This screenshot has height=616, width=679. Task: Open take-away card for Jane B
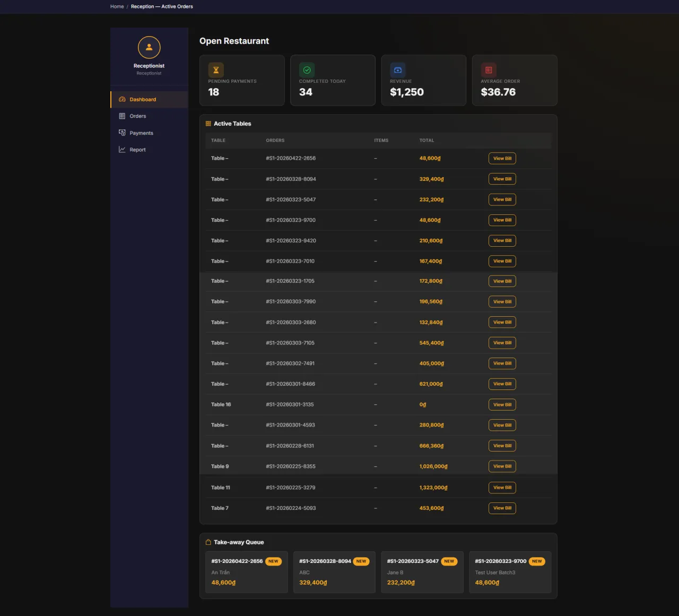click(x=422, y=572)
